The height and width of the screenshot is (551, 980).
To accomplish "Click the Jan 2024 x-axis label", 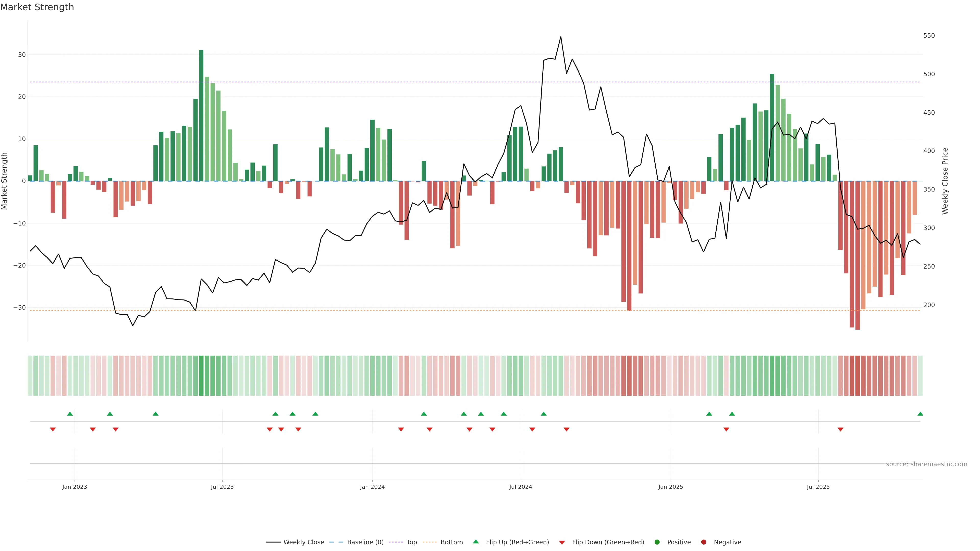I will (x=372, y=487).
